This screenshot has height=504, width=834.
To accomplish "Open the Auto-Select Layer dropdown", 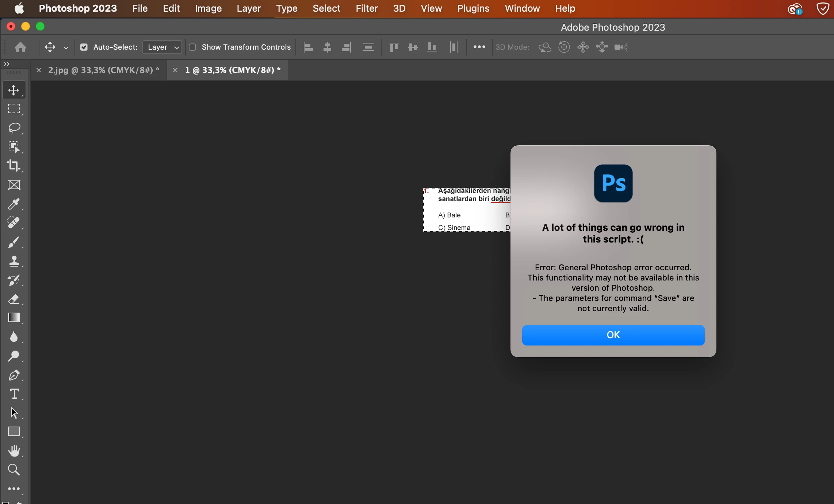I will pos(162,47).
